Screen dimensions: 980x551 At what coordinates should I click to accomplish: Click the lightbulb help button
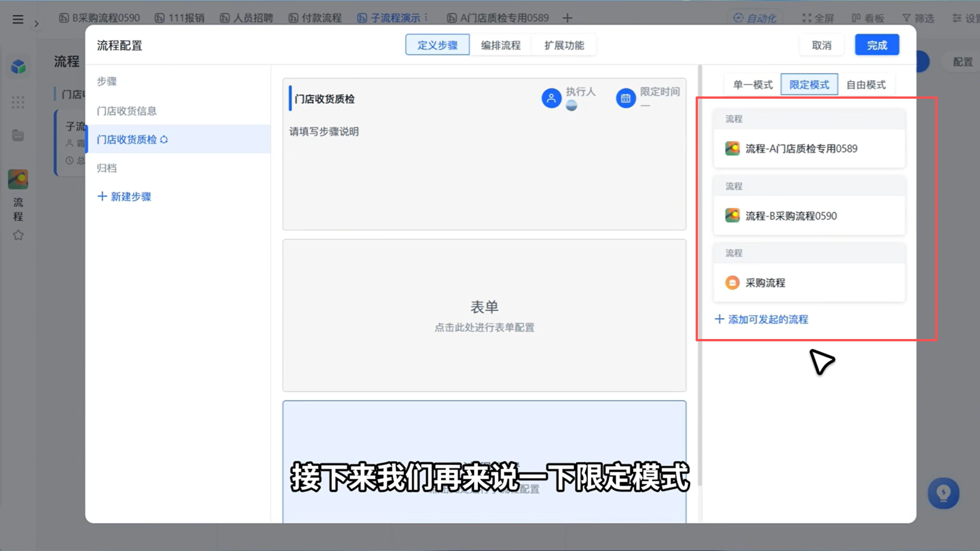click(943, 493)
